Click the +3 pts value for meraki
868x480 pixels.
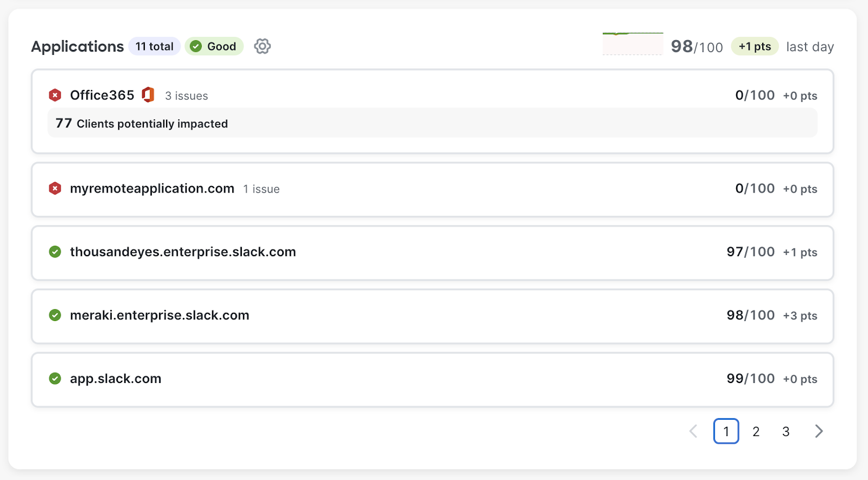click(x=800, y=316)
